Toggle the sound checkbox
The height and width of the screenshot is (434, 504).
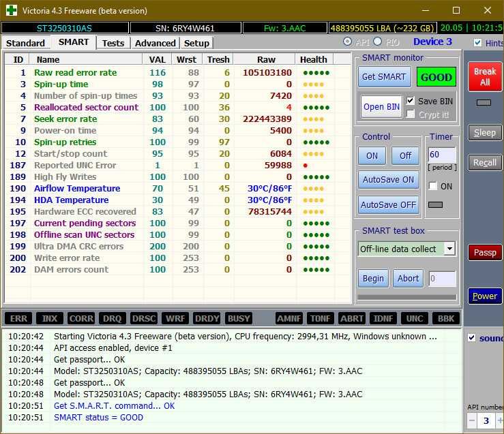pos(471,338)
